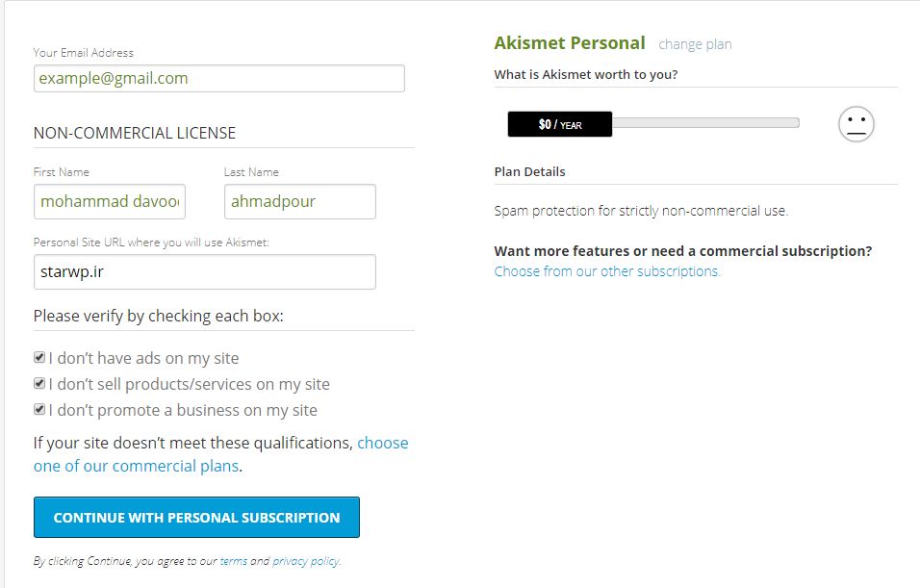The height and width of the screenshot is (588, 920).
Task: Click the gray price slider track
Action: coord(705,123)
